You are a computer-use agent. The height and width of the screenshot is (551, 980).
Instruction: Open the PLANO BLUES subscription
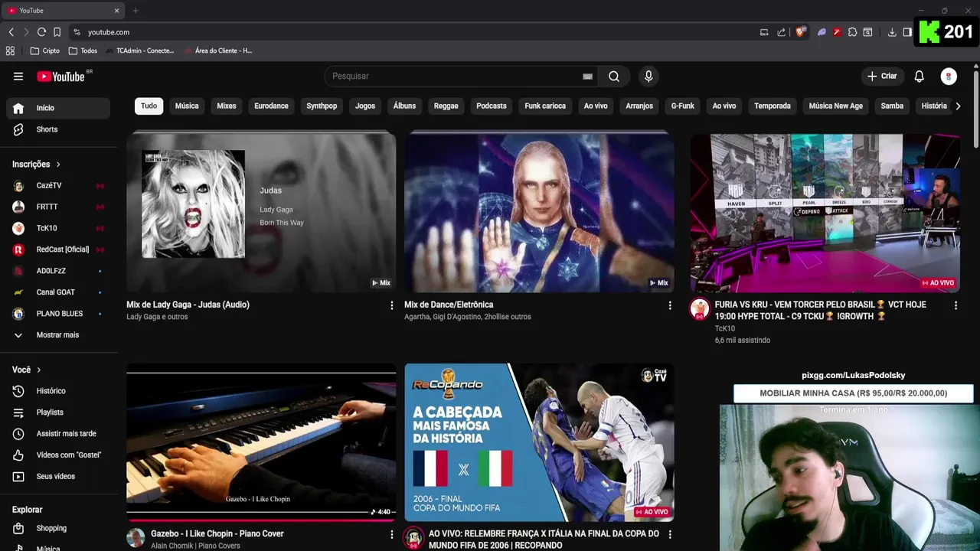coord(58,314)
